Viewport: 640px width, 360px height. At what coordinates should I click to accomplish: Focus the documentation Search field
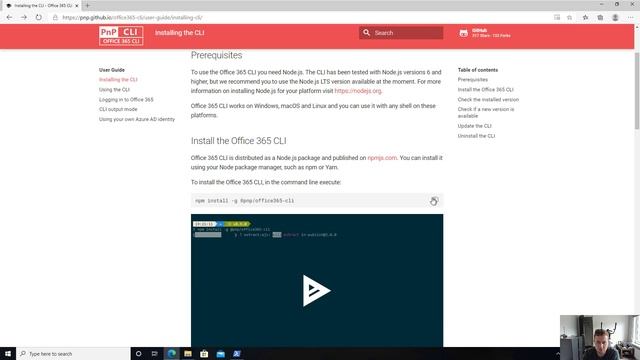coord(401,33)
